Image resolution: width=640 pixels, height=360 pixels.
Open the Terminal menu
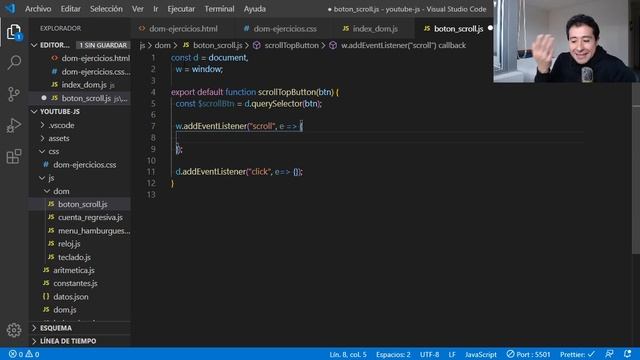pyautogui.click(x=219, y=9)
